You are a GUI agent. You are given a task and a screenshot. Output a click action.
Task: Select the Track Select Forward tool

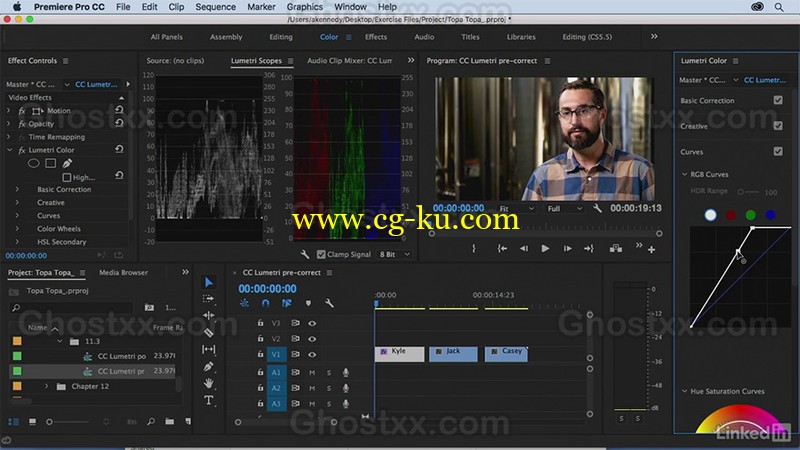tap(208, 298)
